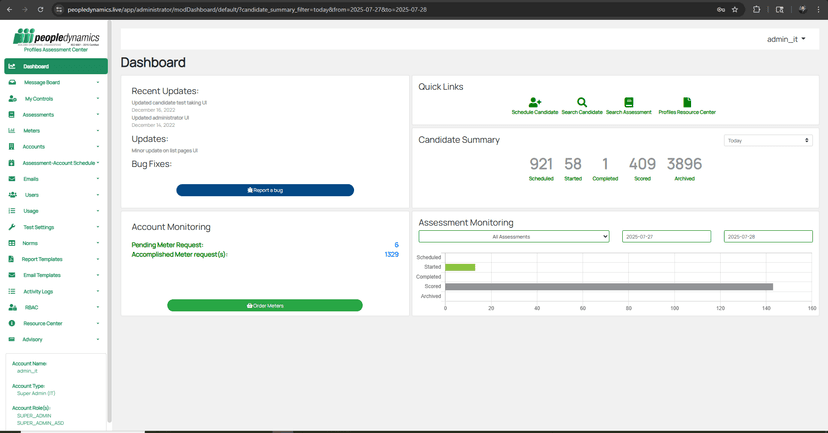Open the Activity Logs menu item

click(x=56, y=291)
